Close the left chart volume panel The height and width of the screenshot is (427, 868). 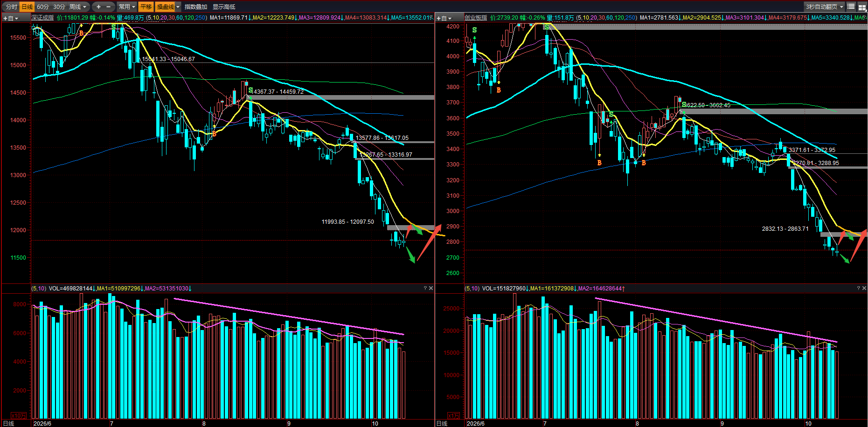click(x=431, y=289)
